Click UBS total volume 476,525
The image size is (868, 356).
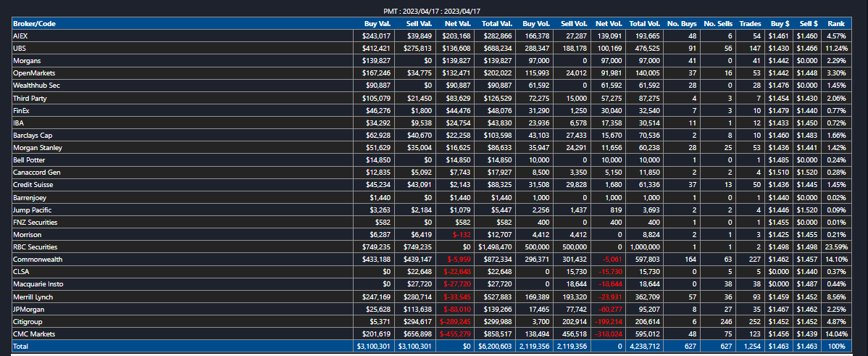pyautogui.click(x=648, y=49)
